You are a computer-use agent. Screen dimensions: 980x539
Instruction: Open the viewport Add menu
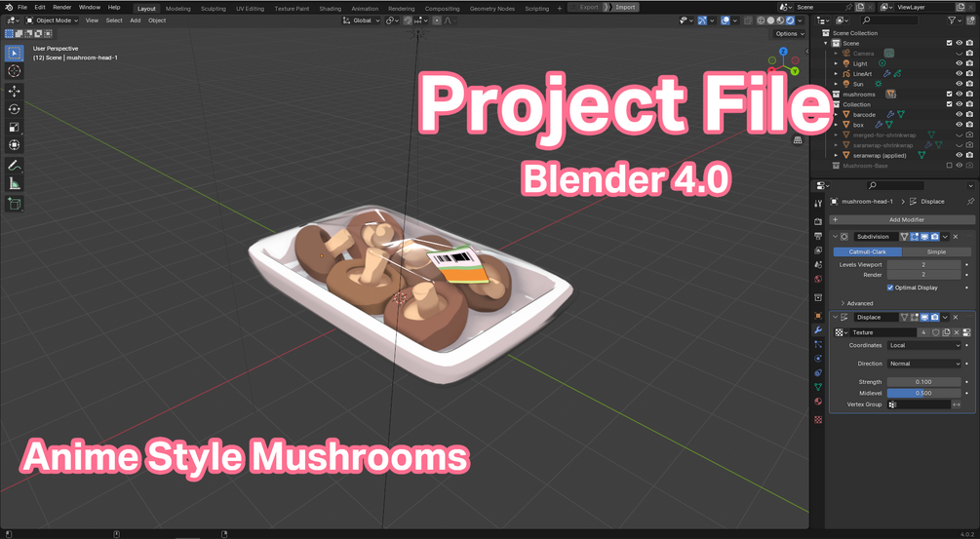135,20
